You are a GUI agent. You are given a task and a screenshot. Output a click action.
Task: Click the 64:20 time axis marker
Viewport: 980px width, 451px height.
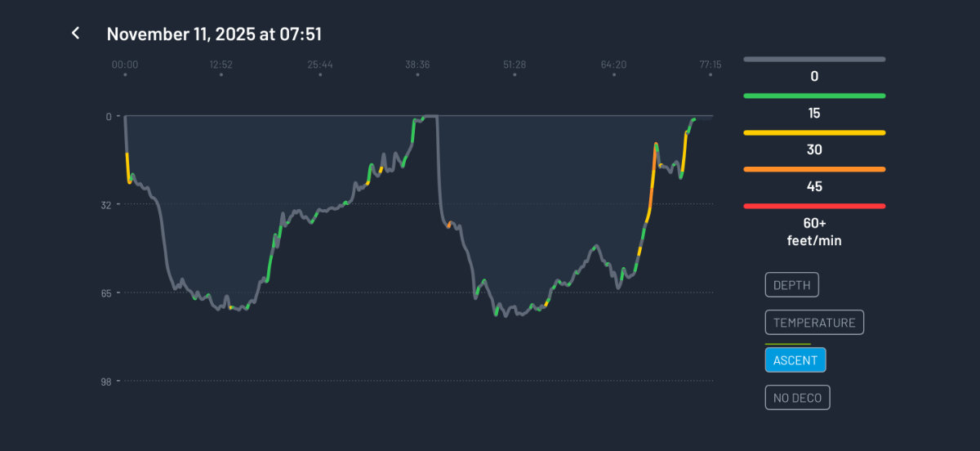tap(613, 65)
